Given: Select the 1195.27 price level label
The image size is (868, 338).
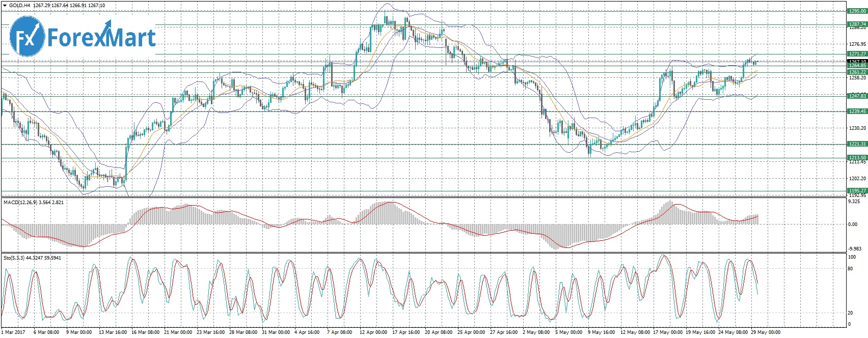Looking at the screenshot, I should [x=857, y=190].
